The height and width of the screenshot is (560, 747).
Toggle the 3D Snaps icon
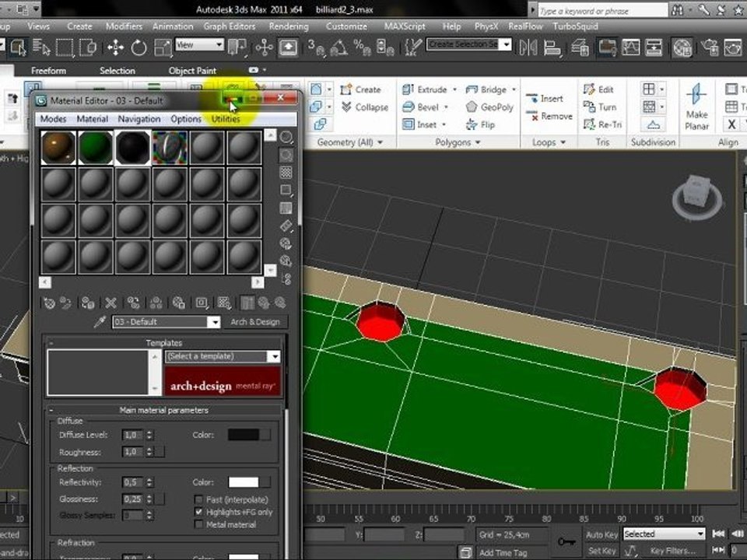(315, 47)
